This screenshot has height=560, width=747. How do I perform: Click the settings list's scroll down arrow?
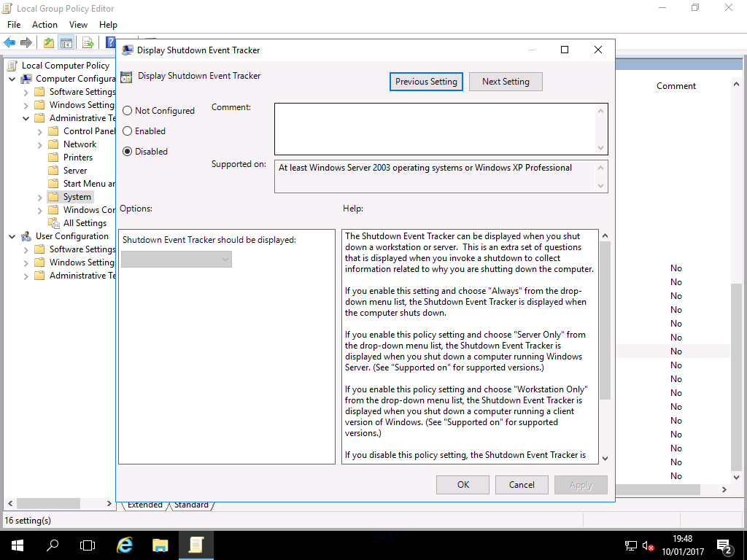coord(737,477)
